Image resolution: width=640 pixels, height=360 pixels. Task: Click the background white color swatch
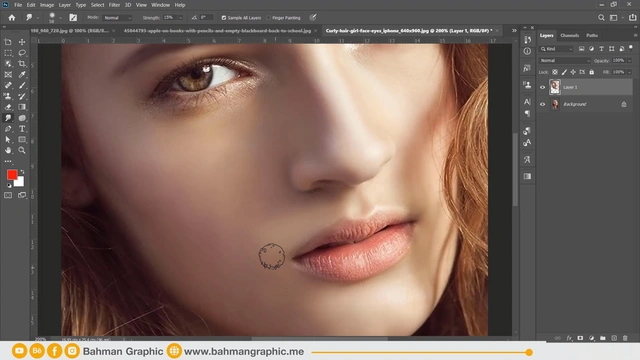pyautogui.click(x=20, y=182)
